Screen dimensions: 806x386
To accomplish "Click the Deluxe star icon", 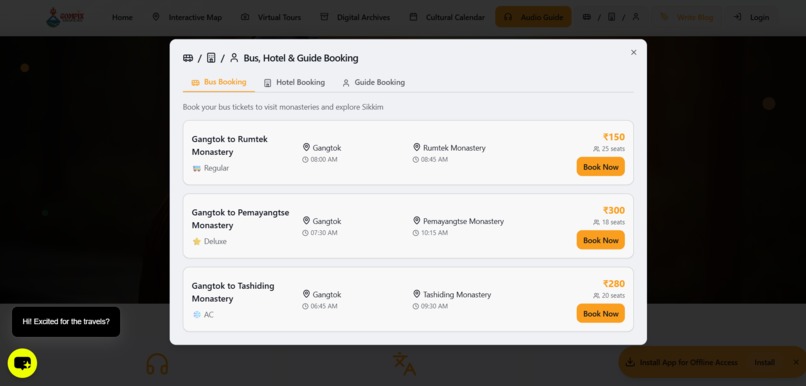I will pyautogui.click(x=196, y=242).
